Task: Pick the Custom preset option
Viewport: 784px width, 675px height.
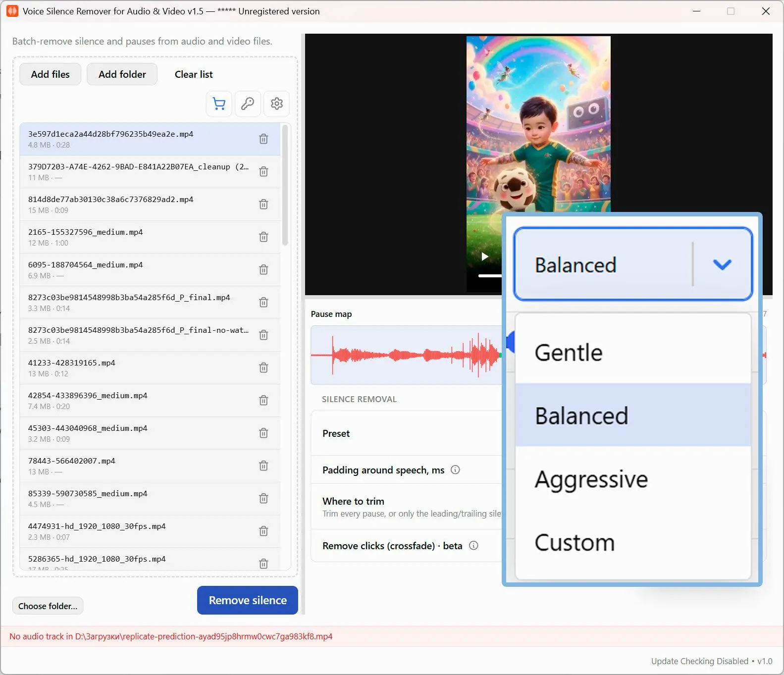Action: [633, 542]
